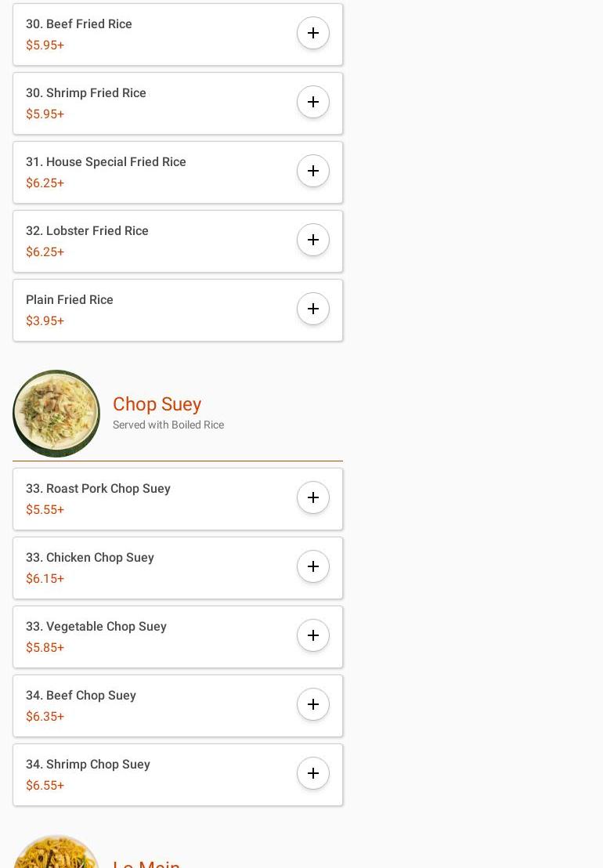603x868 pixels.
Task: Tap plus icon beside Plain Fried Rice
Action: pos(313,309)
